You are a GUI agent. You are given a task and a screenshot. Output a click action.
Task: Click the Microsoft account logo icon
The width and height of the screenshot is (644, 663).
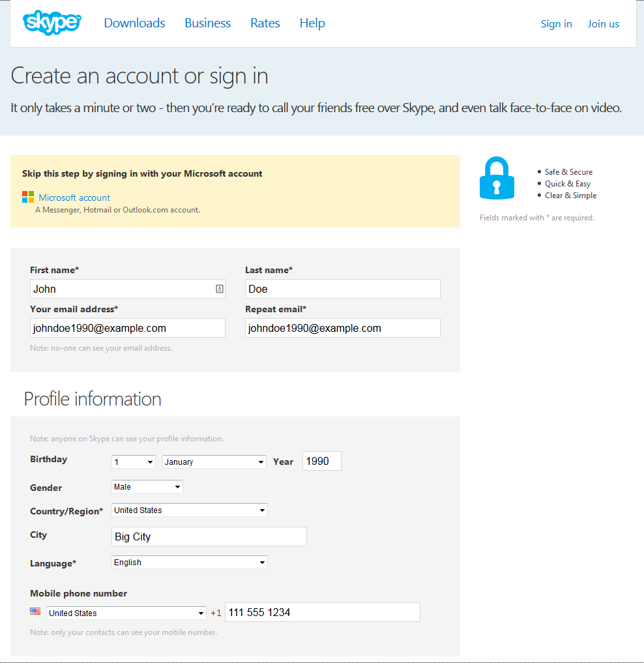pos(28,197)
